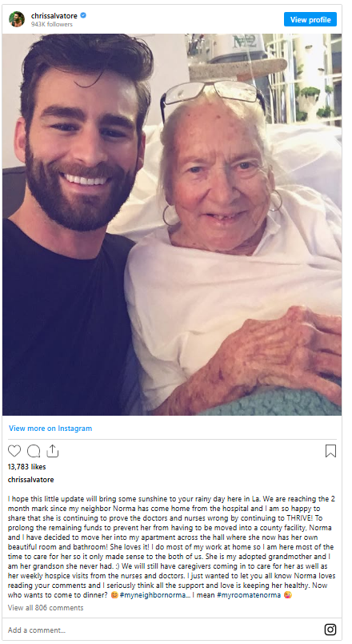Open Instagram via the camera logo icon
The height and width of the screenshot is (644, 352).
click(330, 630)
